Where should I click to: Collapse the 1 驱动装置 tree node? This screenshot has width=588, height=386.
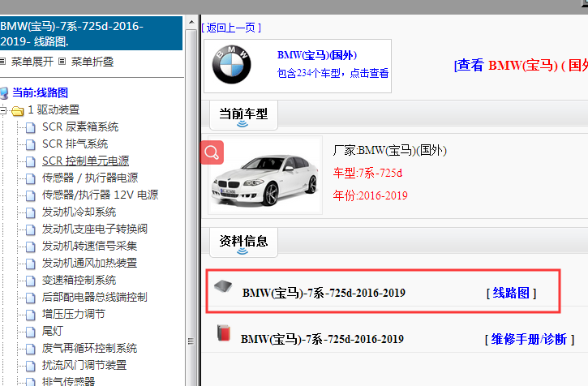tap(3, 110)
